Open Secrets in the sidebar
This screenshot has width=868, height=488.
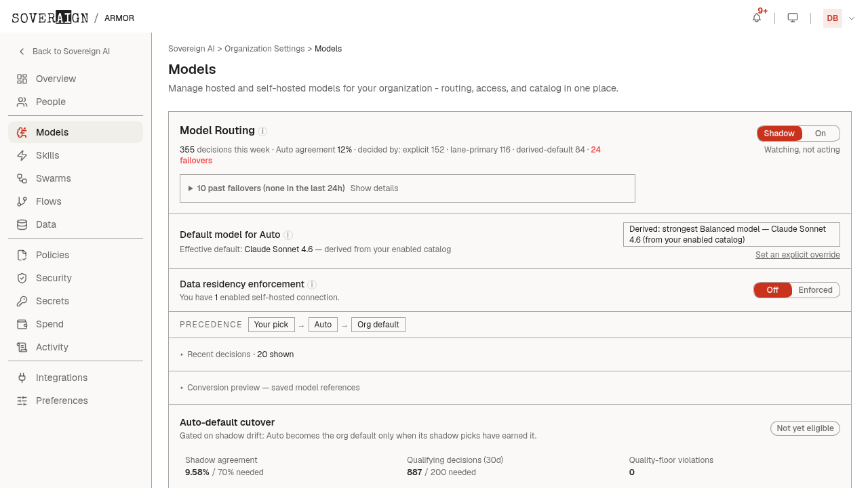(75, 301)
